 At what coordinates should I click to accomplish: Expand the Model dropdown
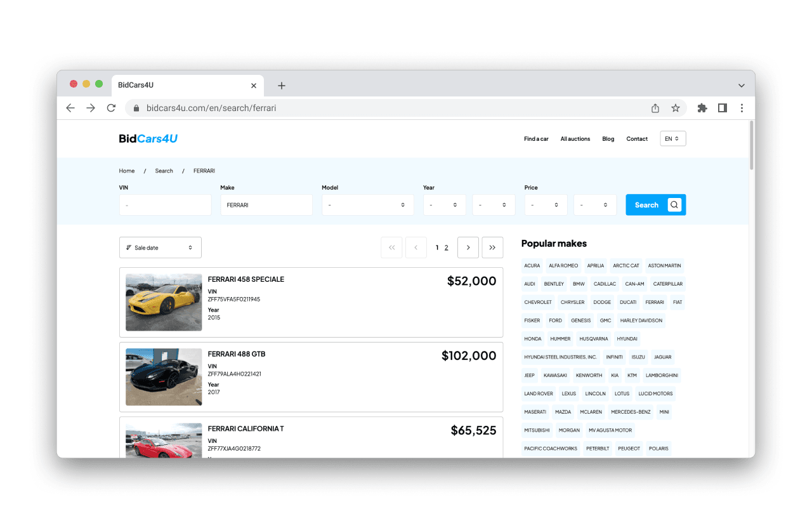pos(367,205)
